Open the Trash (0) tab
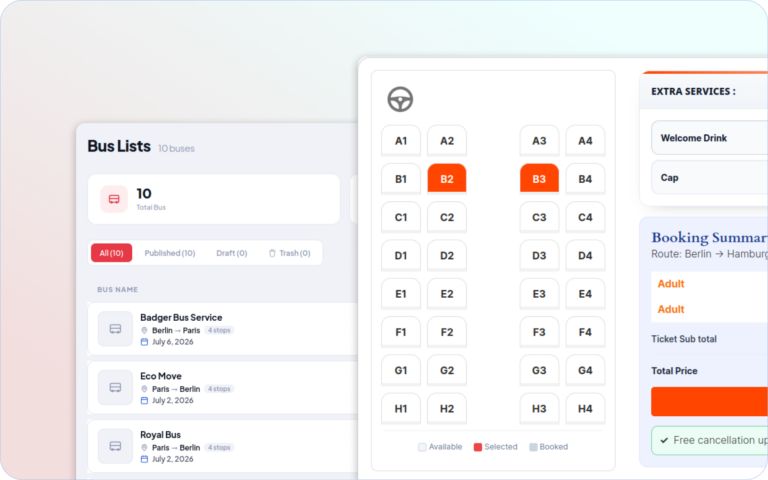The height and width of the screenshot is (480, 768). (289, 253)
